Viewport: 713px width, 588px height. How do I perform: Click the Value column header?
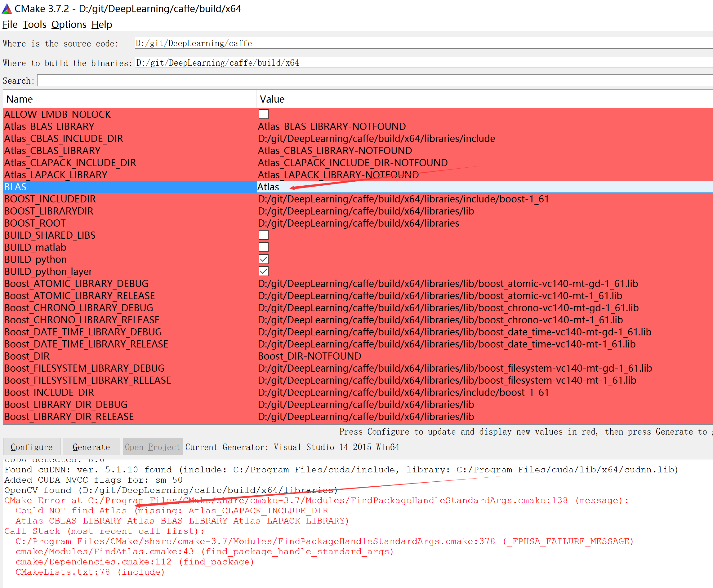(x=485, y=99)
